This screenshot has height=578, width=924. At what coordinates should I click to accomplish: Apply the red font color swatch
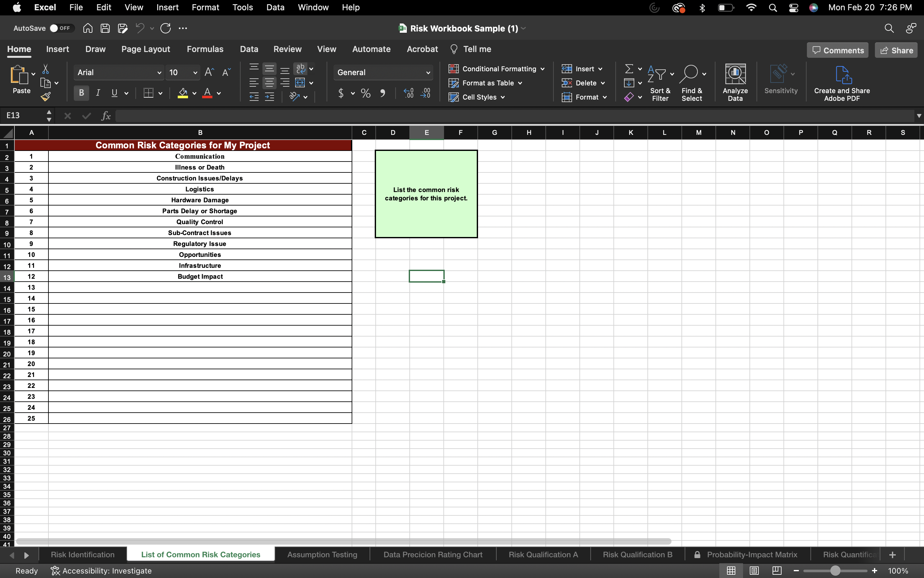click(207, 93)
